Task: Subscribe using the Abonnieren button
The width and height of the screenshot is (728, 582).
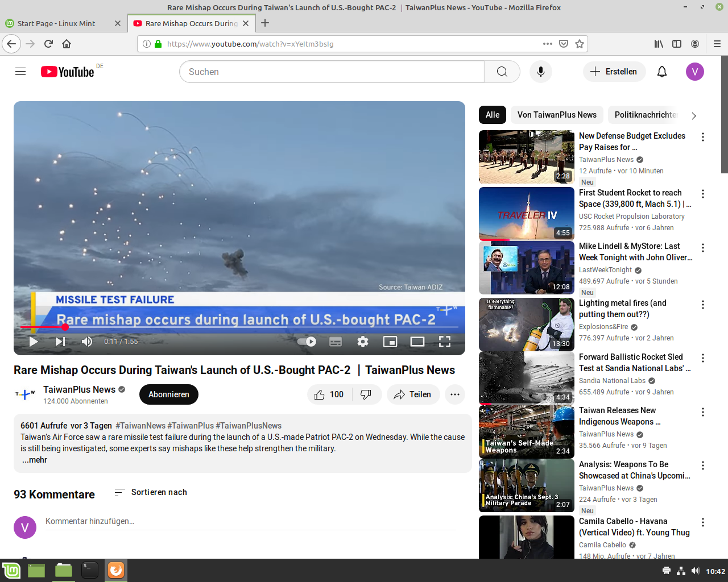Action: click(169, 394)
